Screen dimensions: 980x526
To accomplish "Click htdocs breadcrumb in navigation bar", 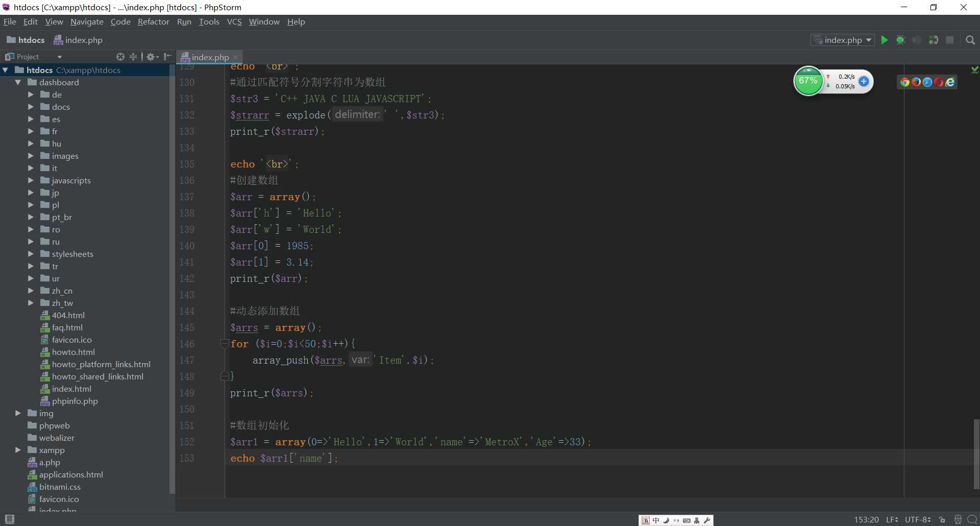I will click(x=26, y=40).
